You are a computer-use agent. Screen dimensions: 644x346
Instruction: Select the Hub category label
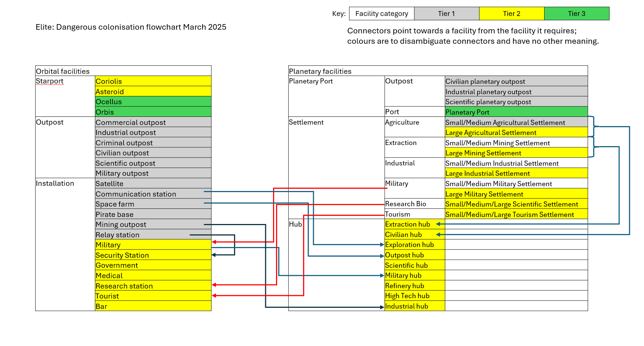point(295,224)
